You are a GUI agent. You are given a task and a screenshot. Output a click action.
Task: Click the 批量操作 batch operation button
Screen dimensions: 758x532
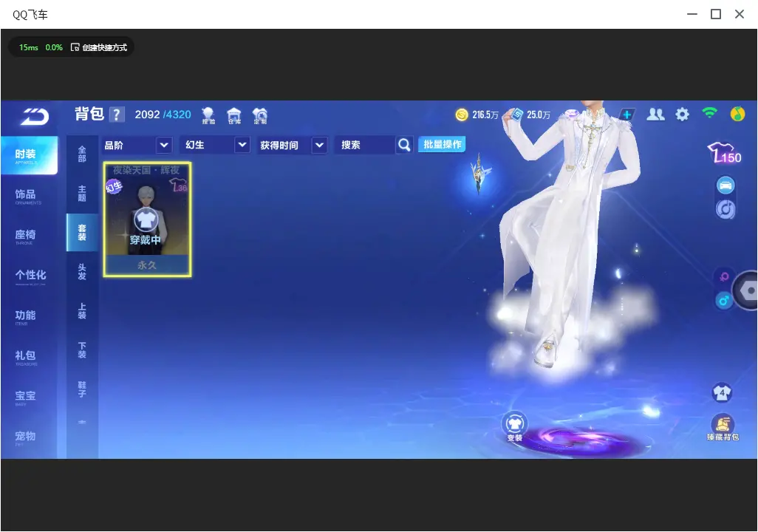point(442,144)
